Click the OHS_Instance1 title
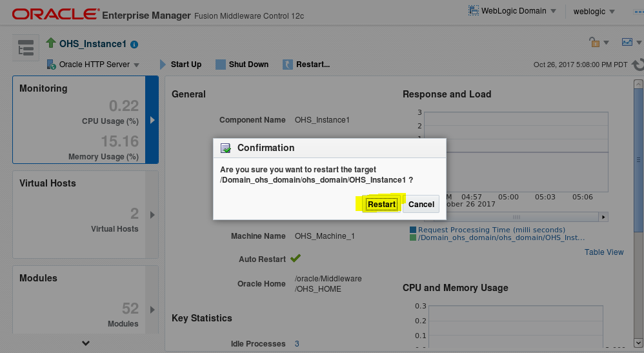The image size is (644, 353). point(92,44)
